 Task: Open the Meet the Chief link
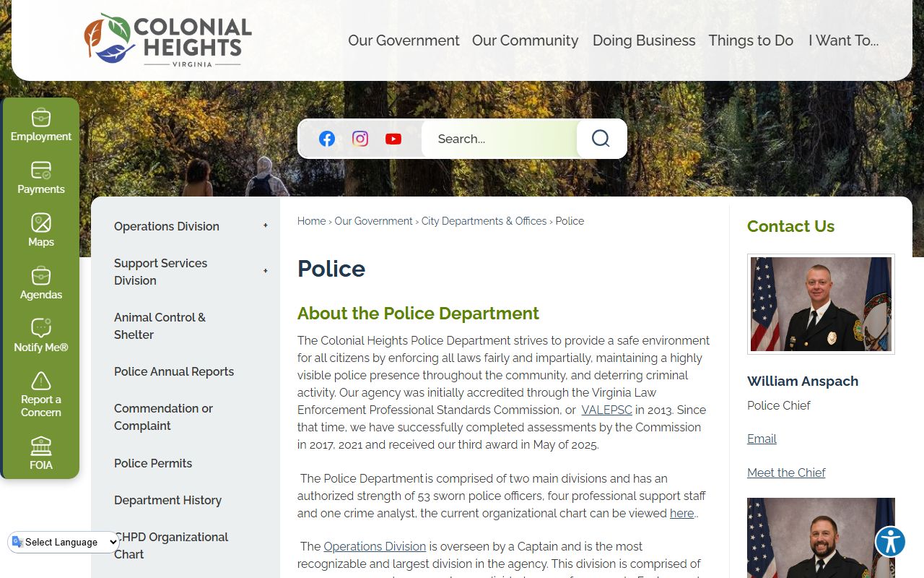[786, 473]
